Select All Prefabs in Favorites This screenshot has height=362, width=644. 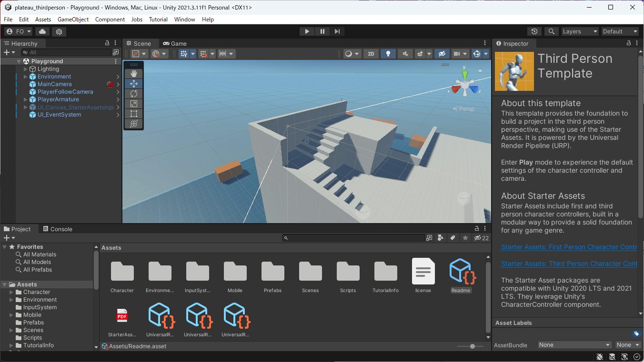click(x=38, y=270)
